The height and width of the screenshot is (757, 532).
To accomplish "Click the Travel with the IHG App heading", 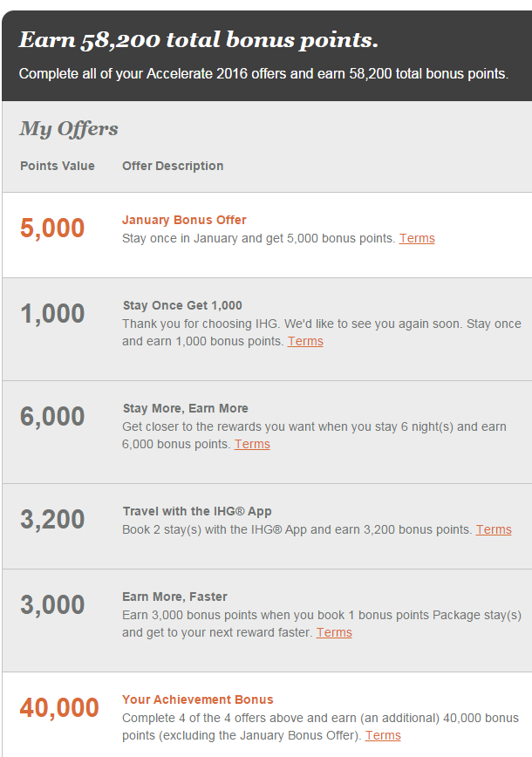I will click(x=197, y=511).
